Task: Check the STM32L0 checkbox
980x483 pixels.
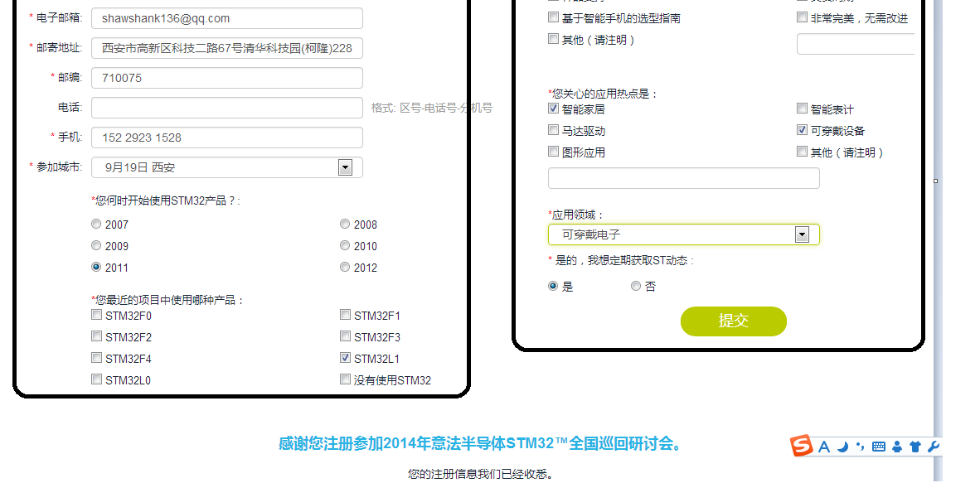Action: click(96, 379)
